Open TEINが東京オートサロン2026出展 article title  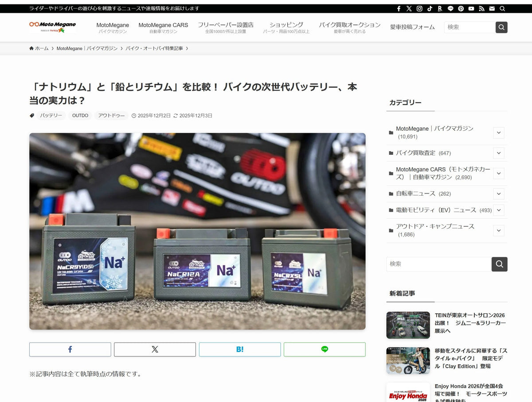pyautogui.click(x=470, y=323)
